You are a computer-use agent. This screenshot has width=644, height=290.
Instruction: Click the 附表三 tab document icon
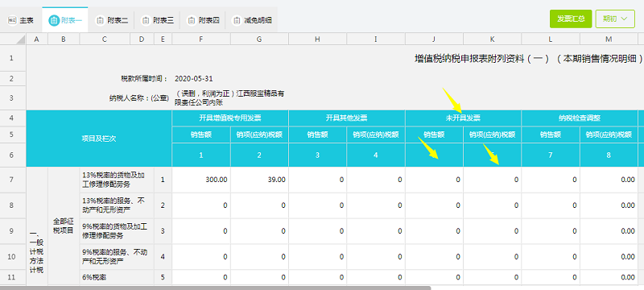point(145,20)
